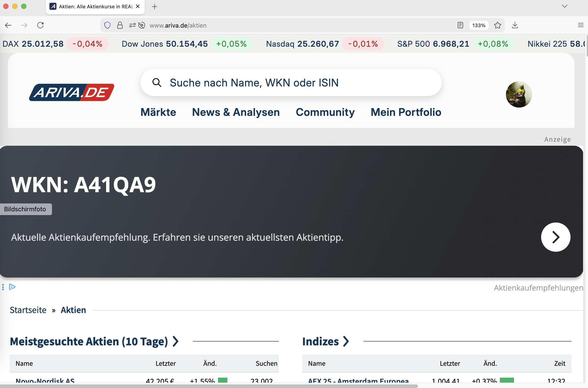The image size is (588, 388).
Task: Open the Märkte navigation menu
Action: 158,112
